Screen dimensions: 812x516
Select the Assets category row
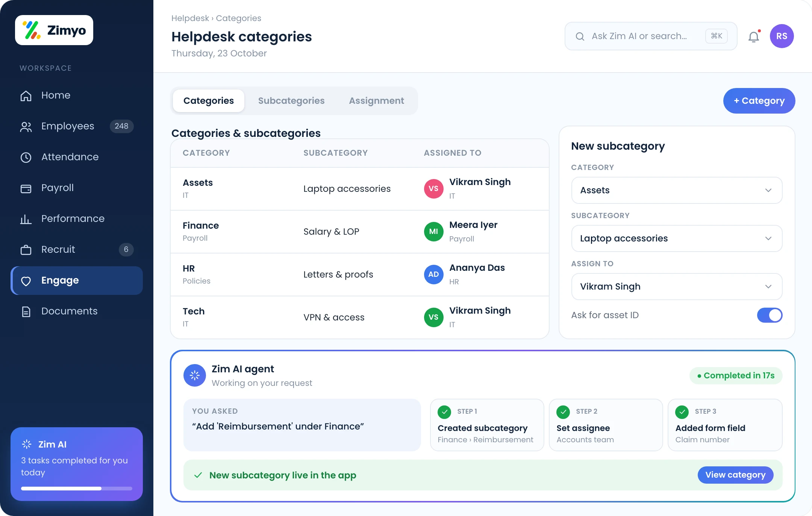(x=360, y=189)
